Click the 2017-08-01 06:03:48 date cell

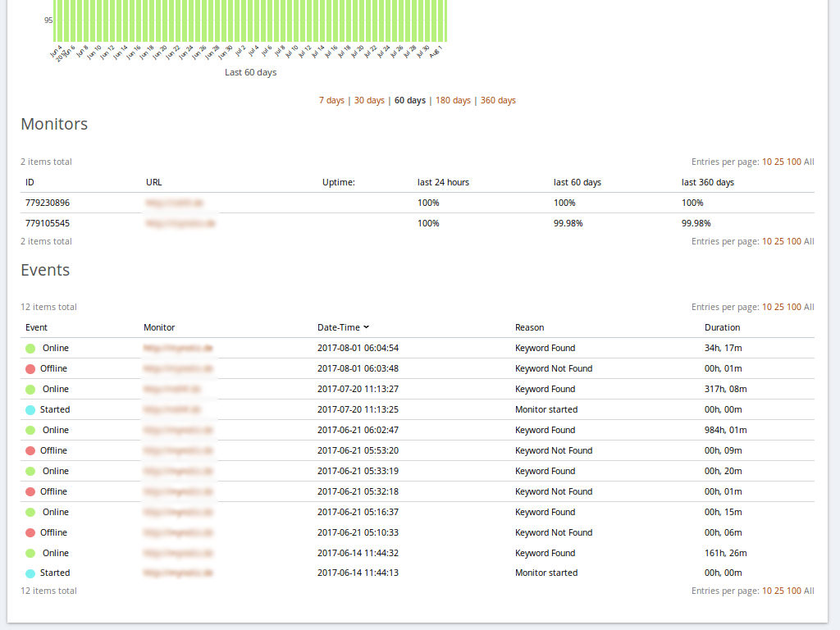pos(358,368)
